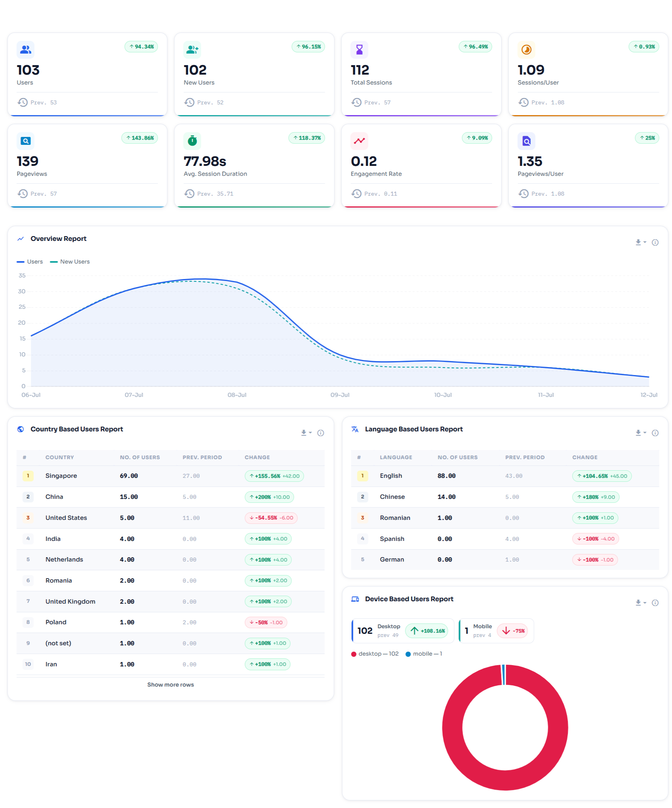Click the translate icon of Language report
Screen dimensions: 672x808
coord(355,429)
